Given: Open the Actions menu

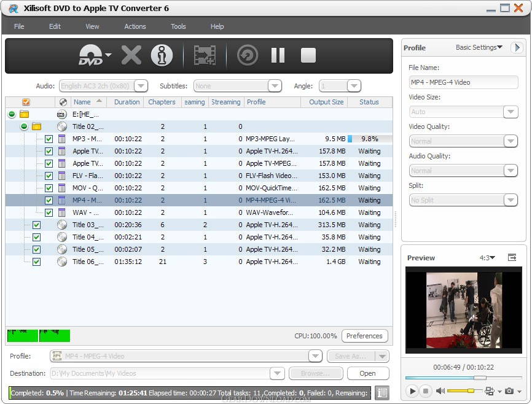Looking at the screenshot, I should coord(135,26).
